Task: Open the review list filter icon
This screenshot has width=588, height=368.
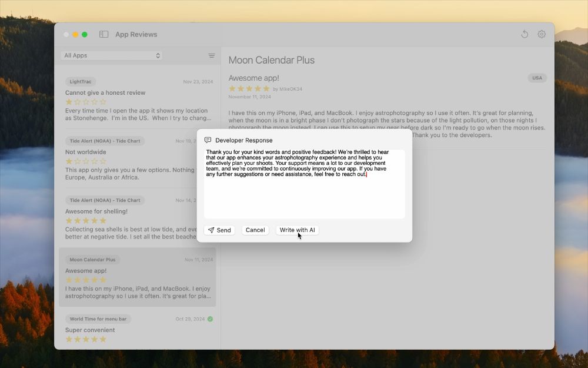Action: point(212,55)
